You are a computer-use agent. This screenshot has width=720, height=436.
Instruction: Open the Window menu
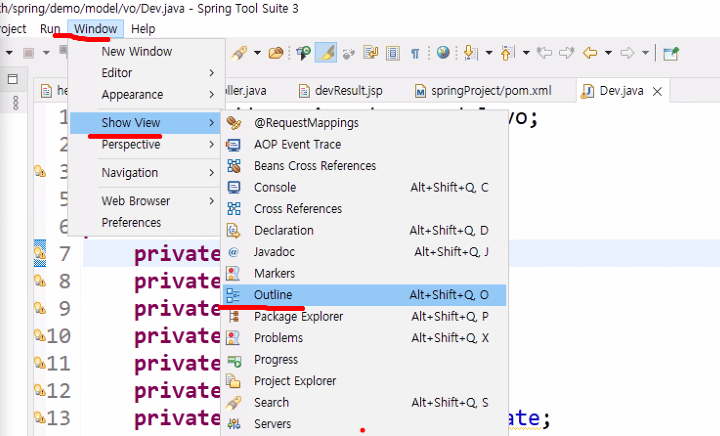(x=96, y=29)
